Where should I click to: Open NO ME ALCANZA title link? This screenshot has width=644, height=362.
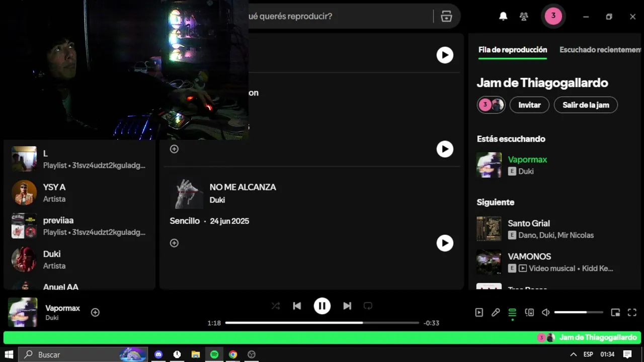point(243,187)
